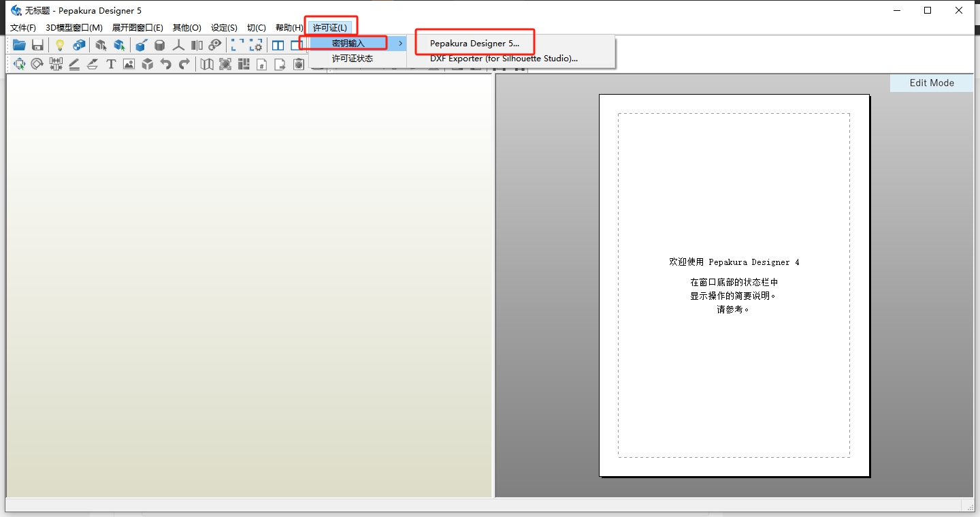Click the gray 3D cube icon

coord(147,64)
